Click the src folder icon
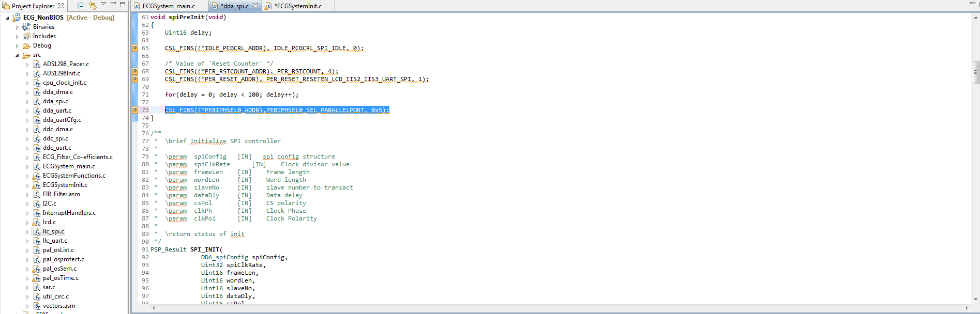This screenshot has height=314, width=980. click(x=26, y=55)
